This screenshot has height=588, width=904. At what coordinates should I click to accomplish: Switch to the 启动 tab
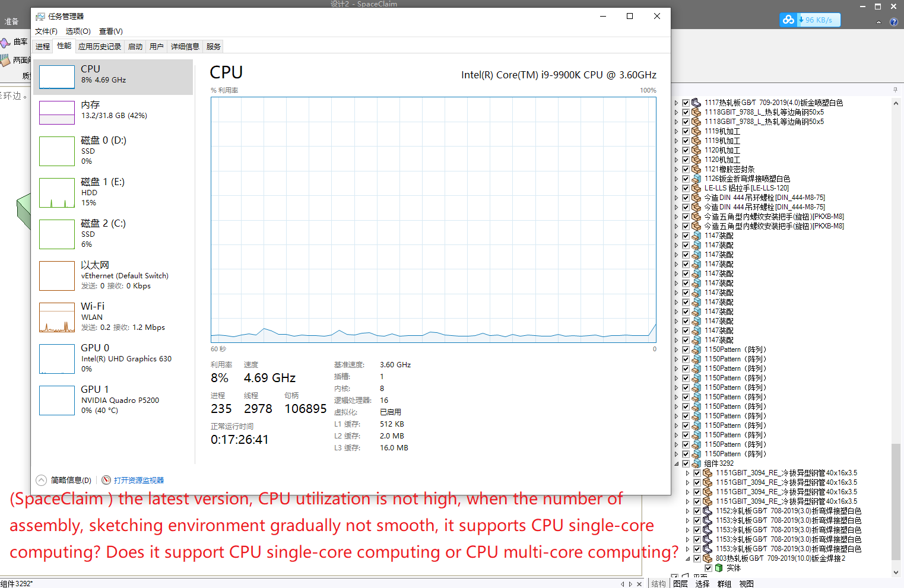coord(135,46)
